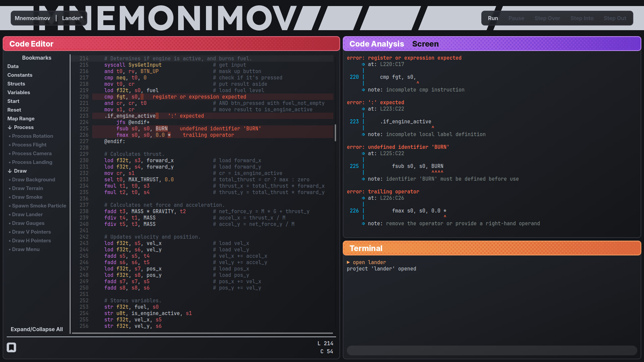
Task: Open the Mnemonimov menu
Action: pos(32,18)
